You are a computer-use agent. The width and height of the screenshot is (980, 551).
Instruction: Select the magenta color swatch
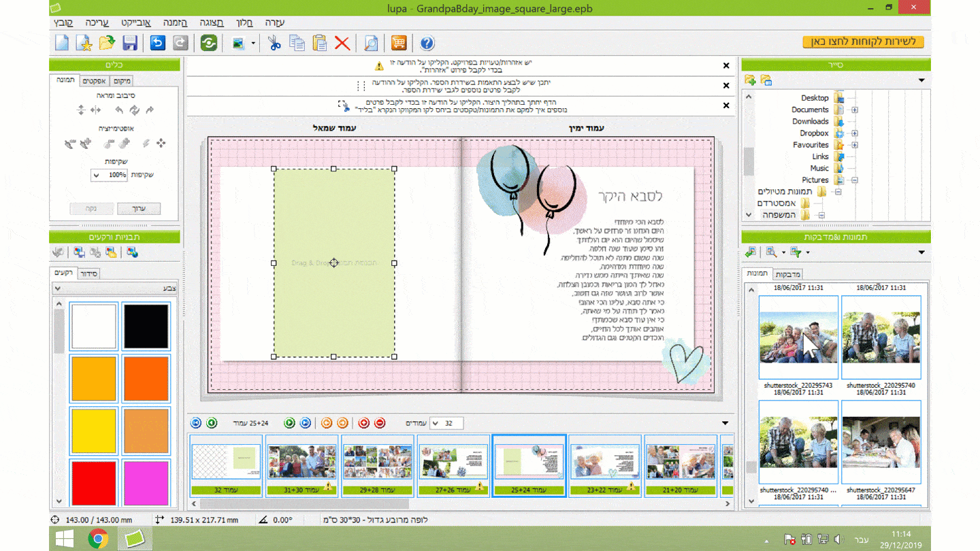146,483
